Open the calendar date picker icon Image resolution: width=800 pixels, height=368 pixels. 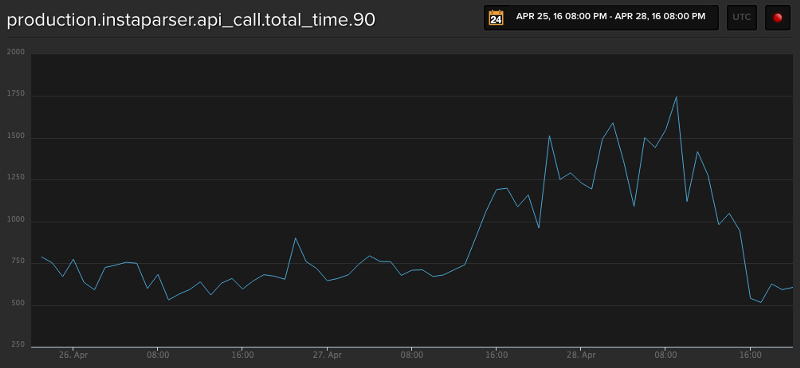pyautogui.click(x=496, y=17)
